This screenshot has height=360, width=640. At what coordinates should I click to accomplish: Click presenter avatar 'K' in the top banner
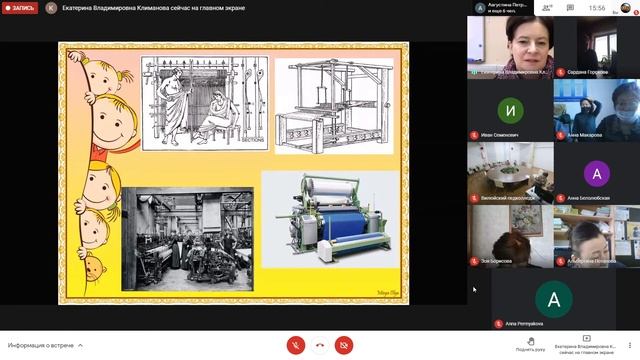pos(51,8)
